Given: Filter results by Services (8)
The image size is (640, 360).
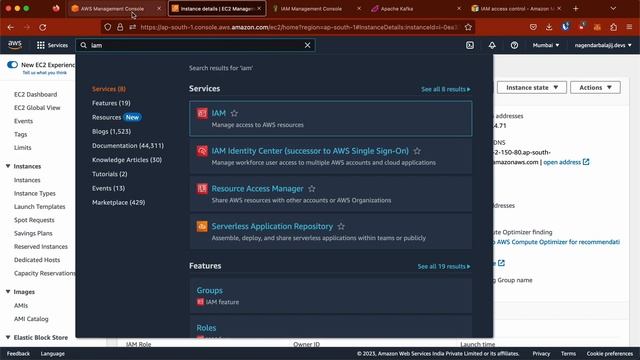Looking at the screenshot, I should point(109,89).
